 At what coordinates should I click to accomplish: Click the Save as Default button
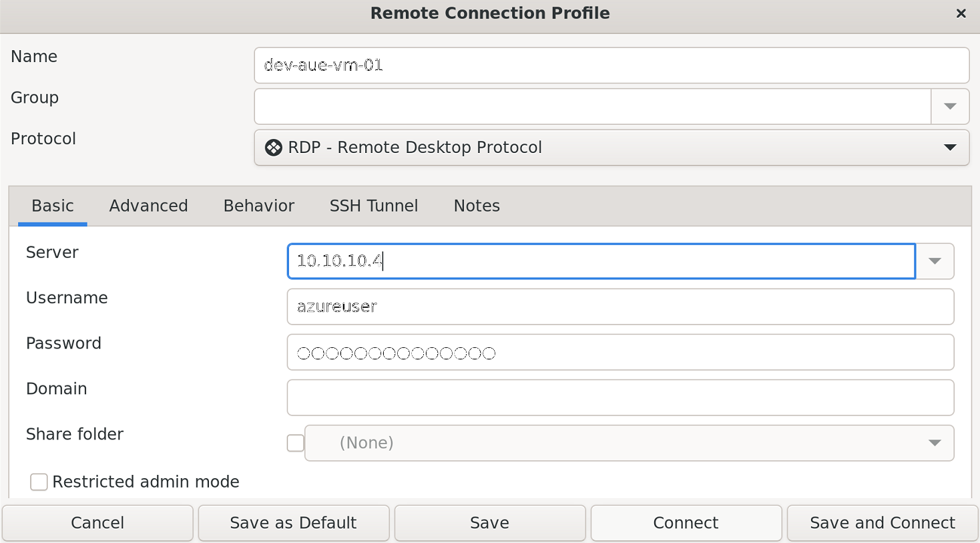[294, 523]
